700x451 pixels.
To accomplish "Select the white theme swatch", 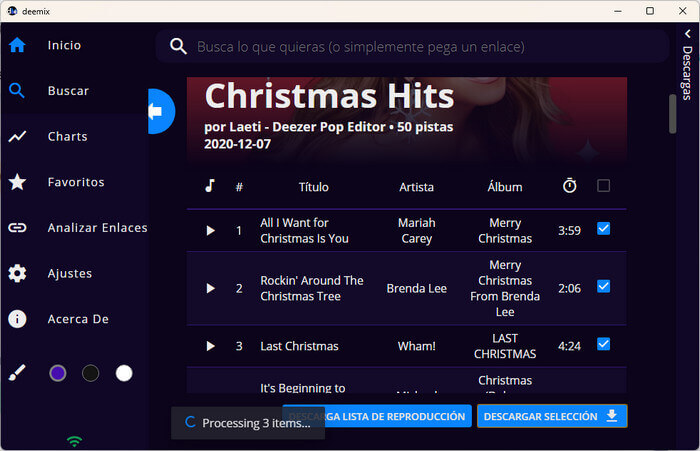I will coord(124,373).
